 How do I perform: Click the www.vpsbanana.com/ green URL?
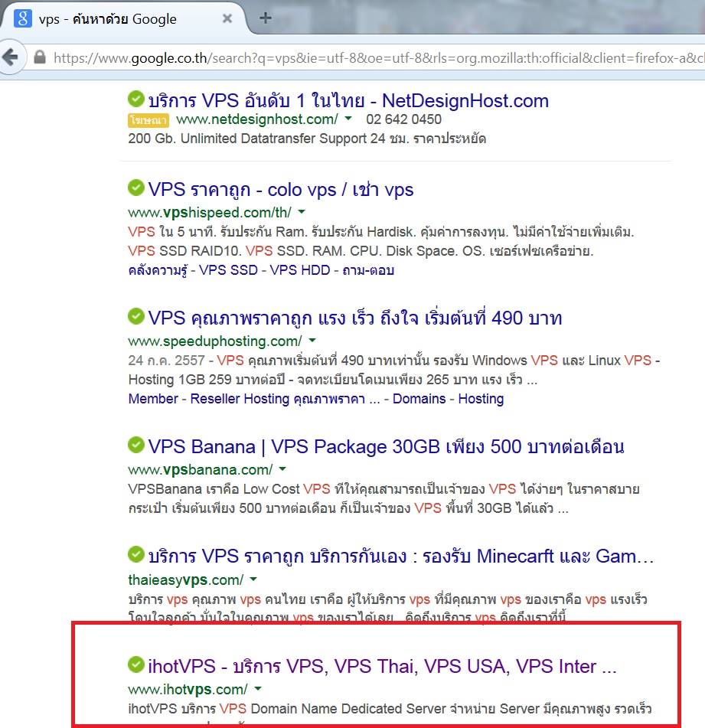(201, 470)
